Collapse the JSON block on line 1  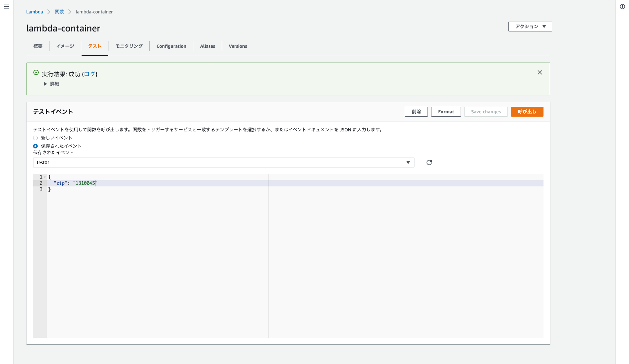coord(45,177)
